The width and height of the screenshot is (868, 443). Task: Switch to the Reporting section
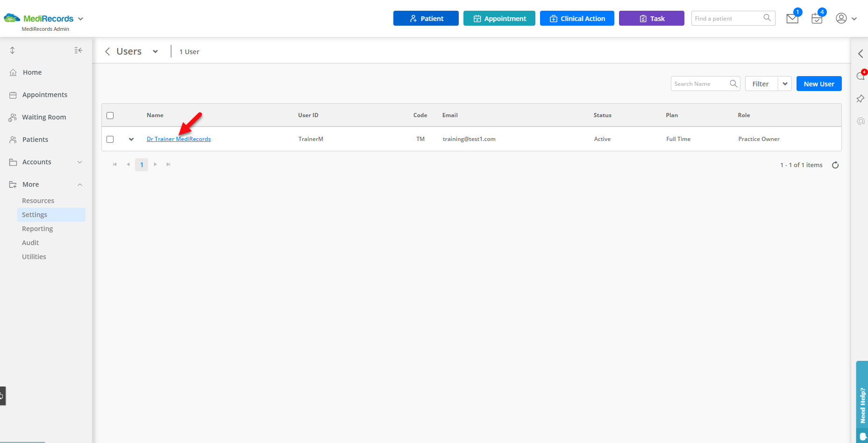pyautogui.click(x=37, y=228)
